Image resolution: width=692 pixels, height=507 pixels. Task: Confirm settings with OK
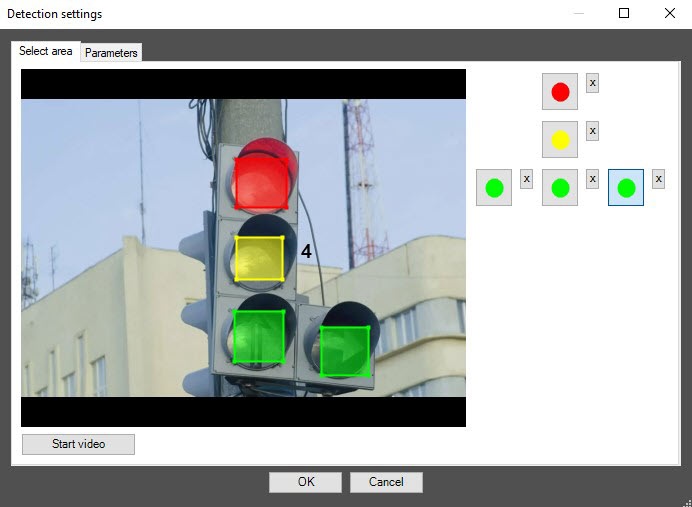[305, 482]
